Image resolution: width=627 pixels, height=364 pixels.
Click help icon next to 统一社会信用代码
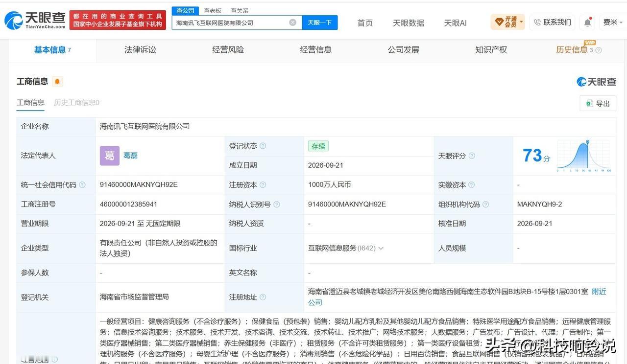(x=82, y=185)
